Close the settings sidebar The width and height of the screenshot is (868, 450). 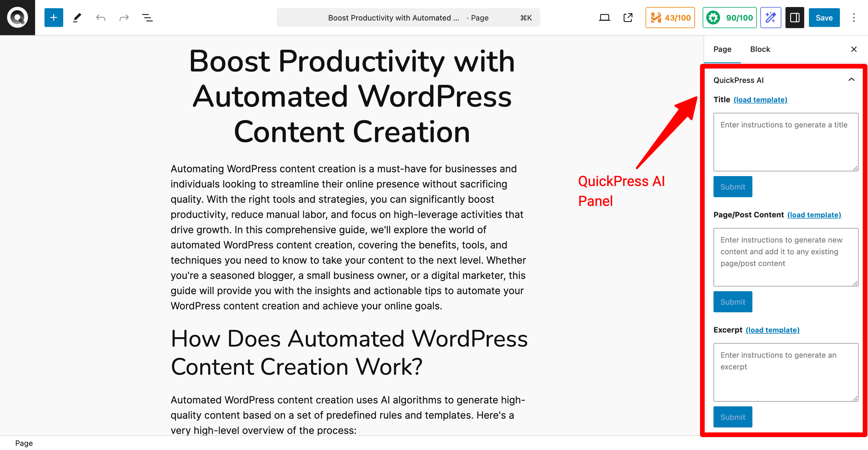click(x=853, y=49)
